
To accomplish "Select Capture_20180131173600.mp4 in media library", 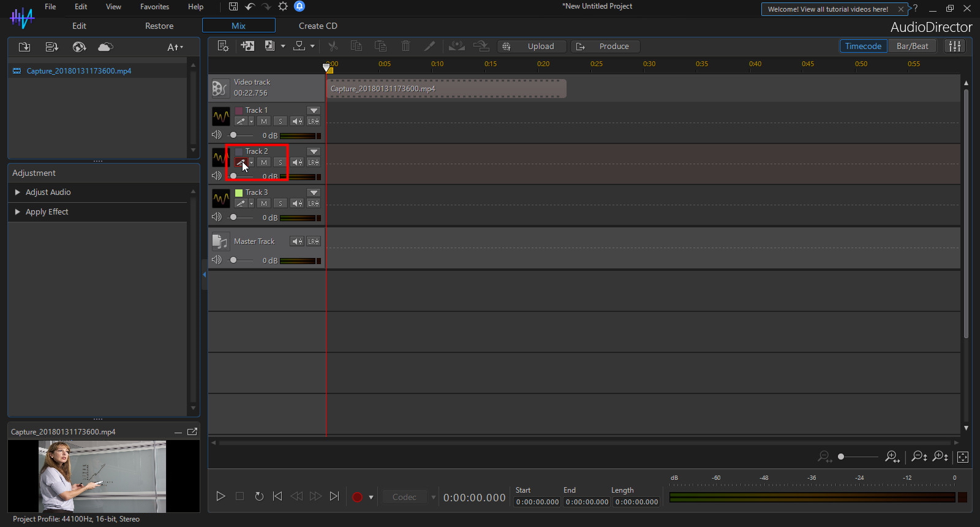I will [x=78, y=71].
